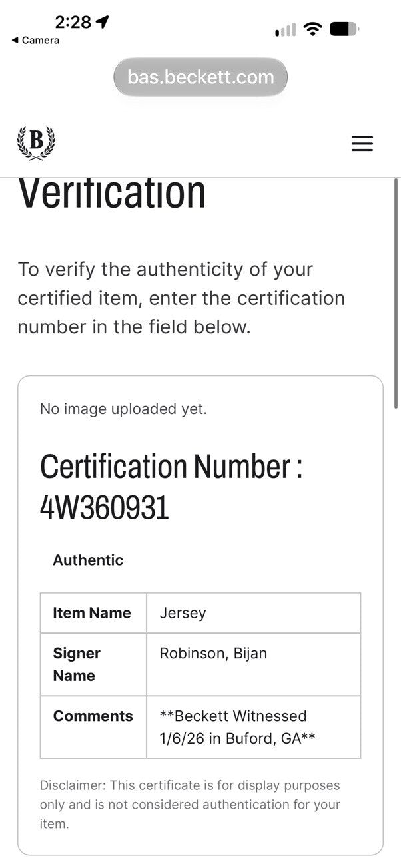Tap the Jersey value cell
Image resolution: width=401 pixels, height=868 pixels.
click(x=254, y=613)
